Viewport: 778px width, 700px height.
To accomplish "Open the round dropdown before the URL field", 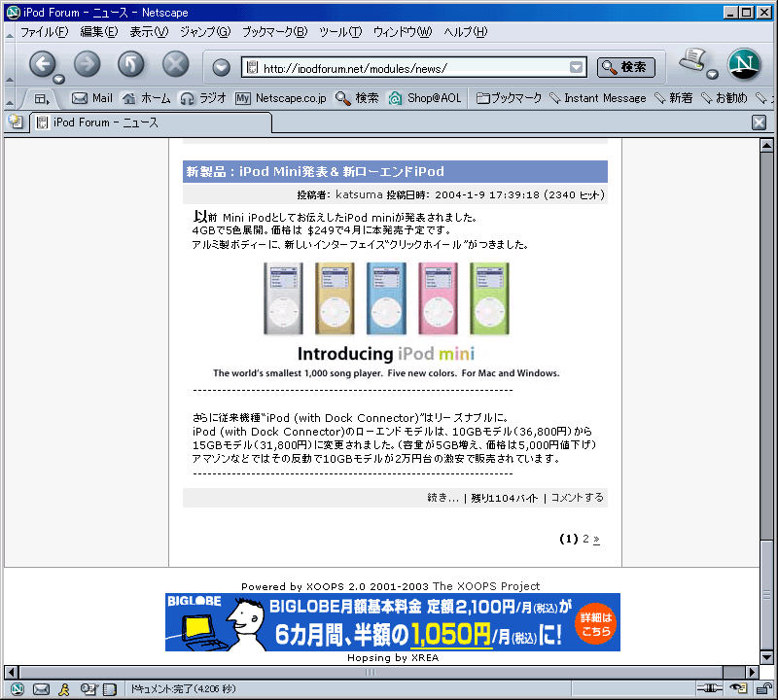I will [222, 67].
